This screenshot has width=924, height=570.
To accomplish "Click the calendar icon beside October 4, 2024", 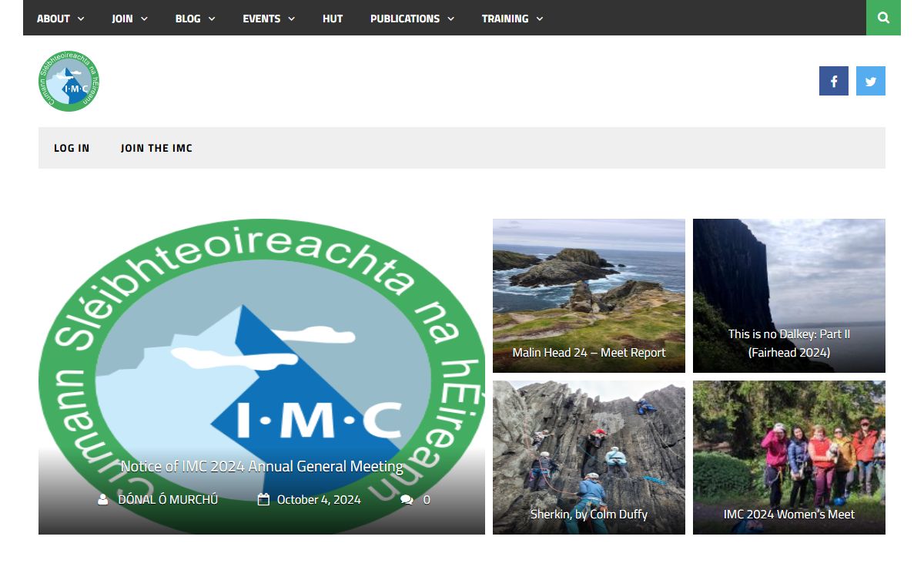I will coord(263,500).
